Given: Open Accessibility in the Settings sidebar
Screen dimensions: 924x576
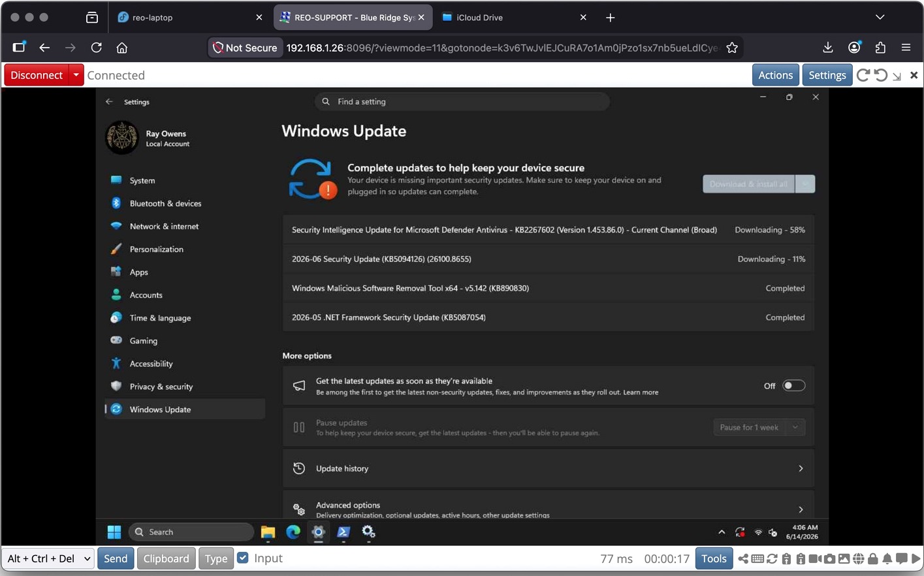Looking at the screenshot, I should 185,363.
